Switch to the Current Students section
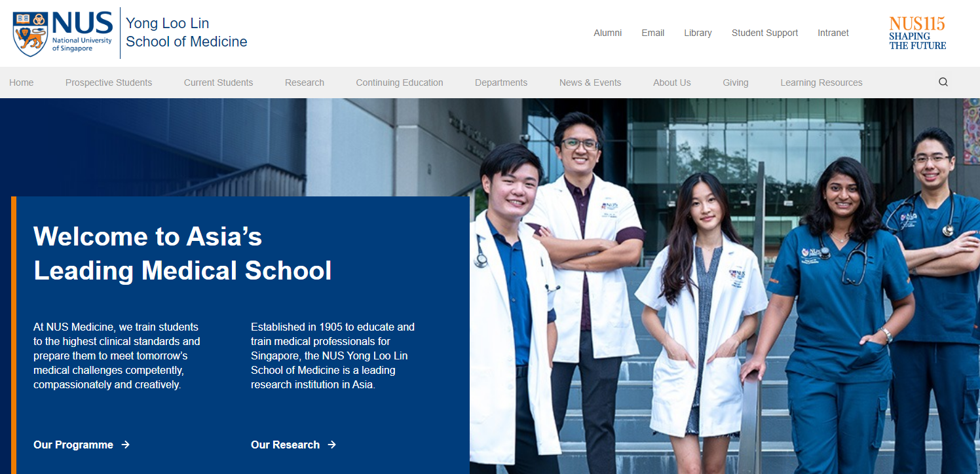This screenshot has height=474, width=980. [x=218, y=82]
